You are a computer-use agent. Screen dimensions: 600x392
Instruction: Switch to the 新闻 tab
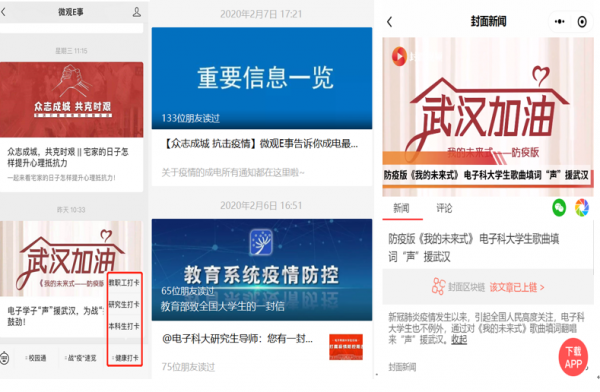click(401, 208)
